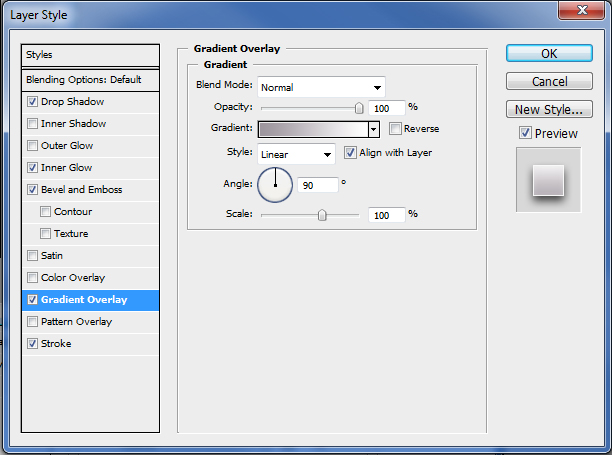Image resolution: width=612 pixels, height=455 pixels.
Task: Select the Styles entry in the list
Action: pos(91,55)
